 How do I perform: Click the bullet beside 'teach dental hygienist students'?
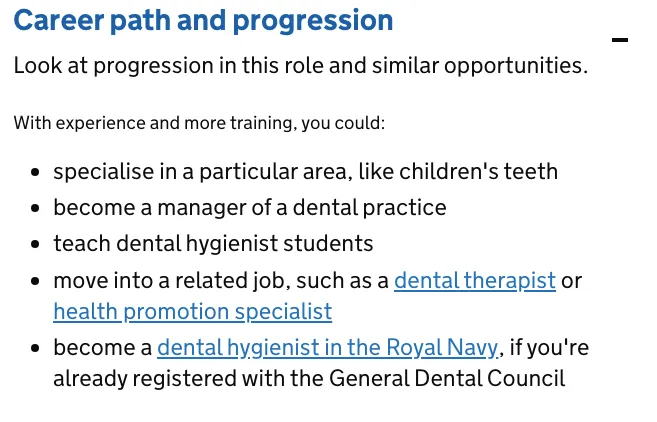(x=35, y=244)
